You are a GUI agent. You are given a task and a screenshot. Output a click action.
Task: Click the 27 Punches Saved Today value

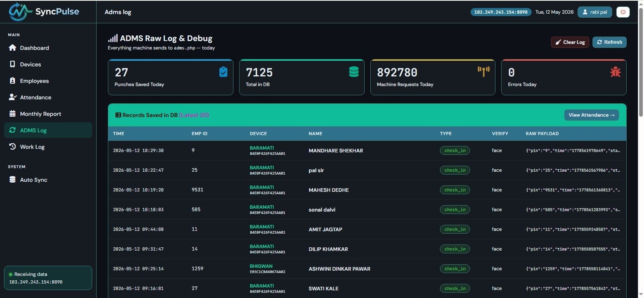click(121, 72)
